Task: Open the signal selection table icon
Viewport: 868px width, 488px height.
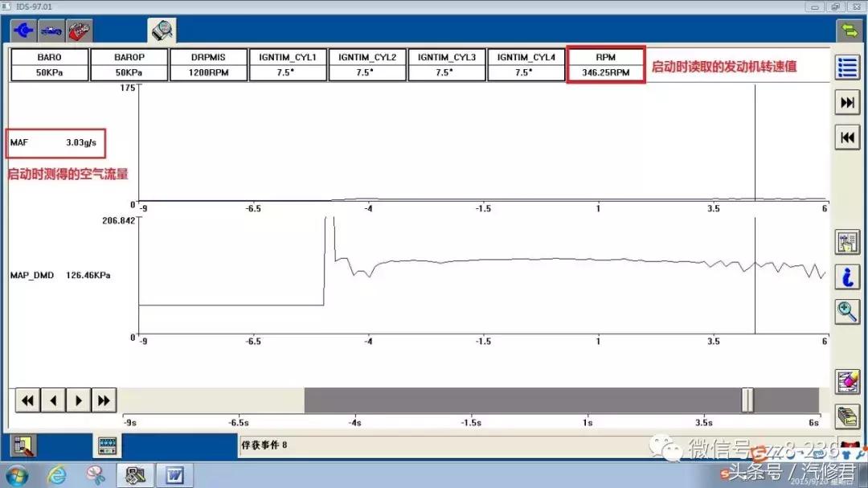Action: 848,242
